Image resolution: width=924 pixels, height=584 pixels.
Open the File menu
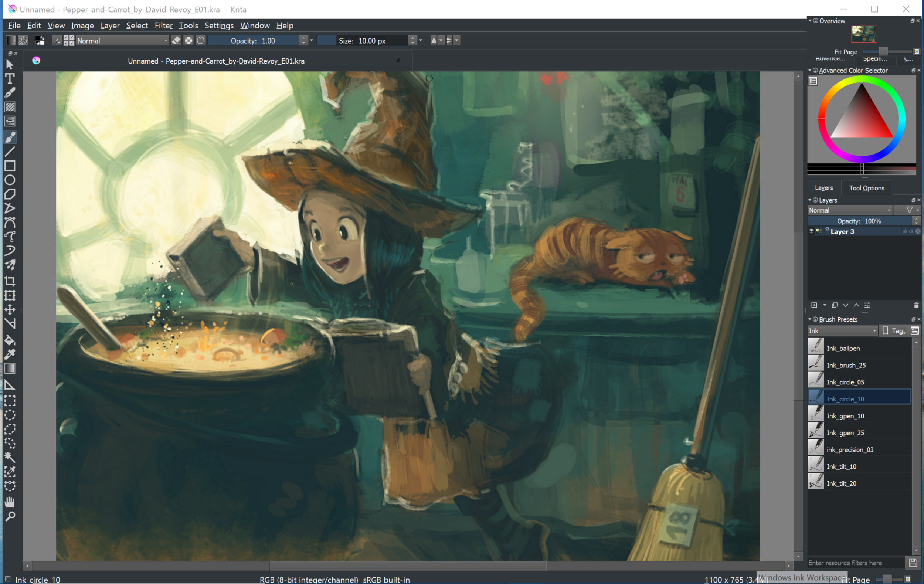pos(14,26)
